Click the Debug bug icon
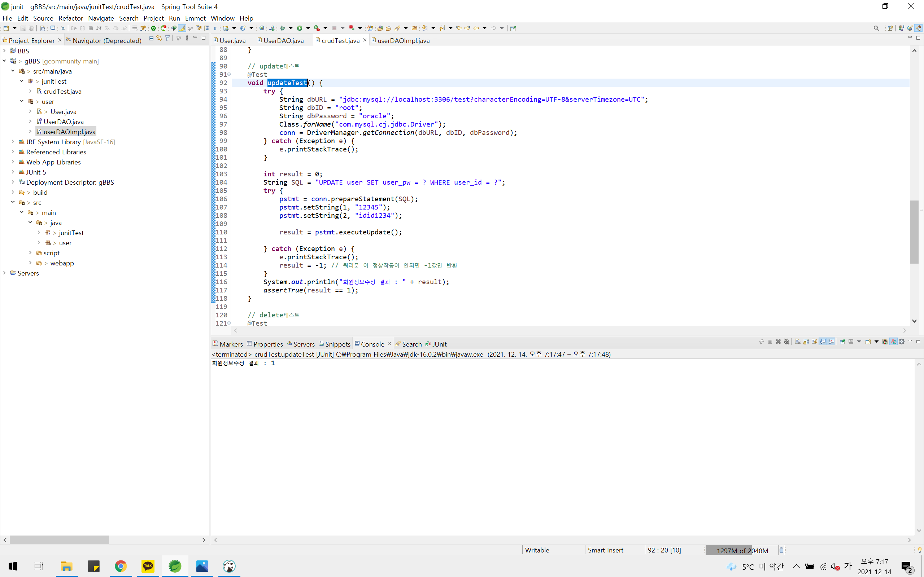Image resolution: width=924 pixels, height=577 pixels. click(x=283, y=28)
